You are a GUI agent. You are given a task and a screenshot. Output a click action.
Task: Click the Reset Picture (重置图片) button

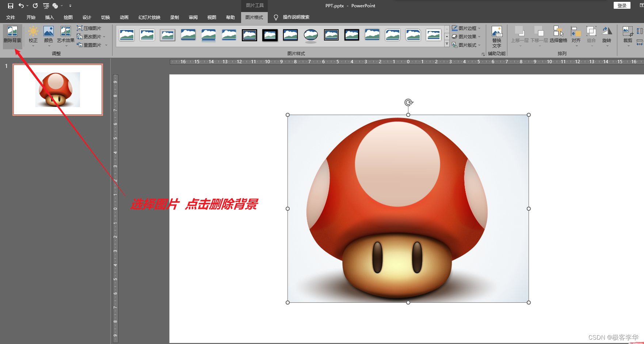click(x=89, y=45)
